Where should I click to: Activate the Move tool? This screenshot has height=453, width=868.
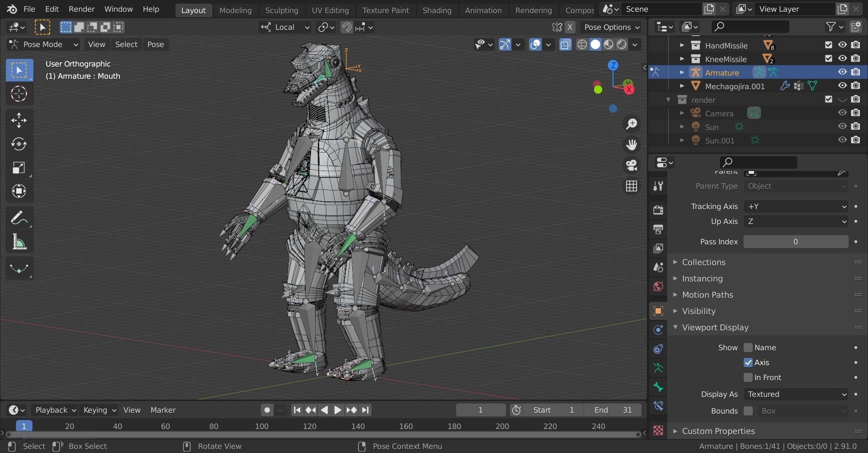[19, 120]
